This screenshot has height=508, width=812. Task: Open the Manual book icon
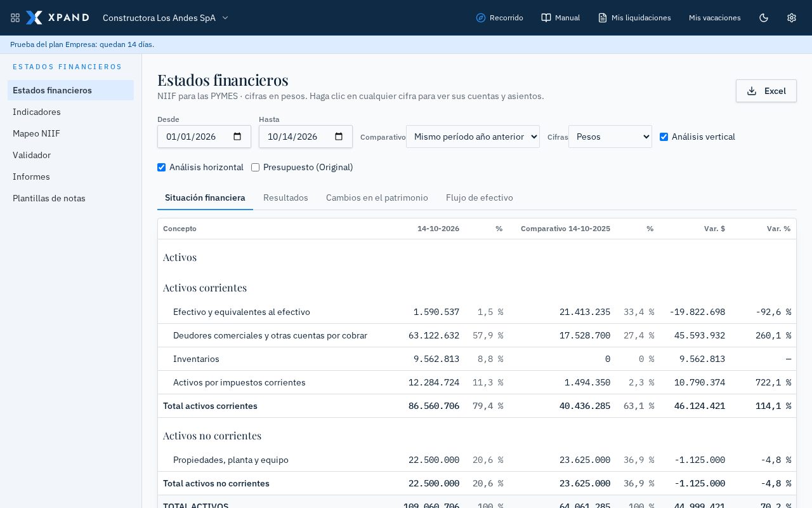(x=546, y=18)
